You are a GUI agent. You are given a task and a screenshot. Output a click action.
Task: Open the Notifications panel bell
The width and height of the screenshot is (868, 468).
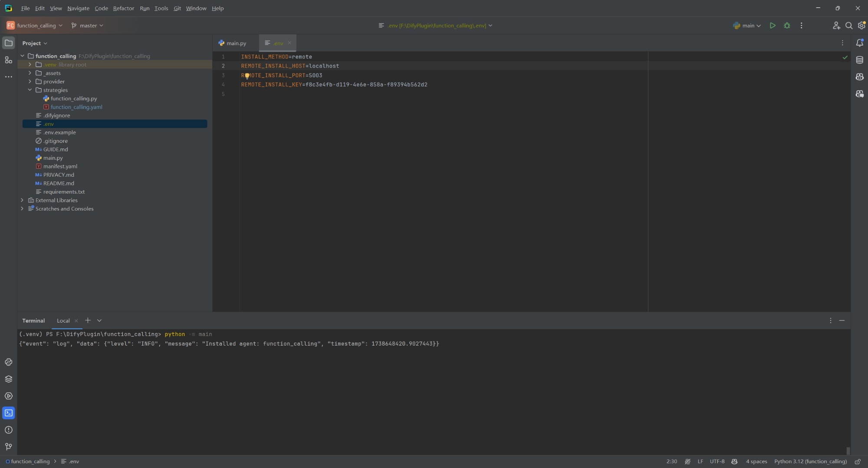click(x=860, y=43)
